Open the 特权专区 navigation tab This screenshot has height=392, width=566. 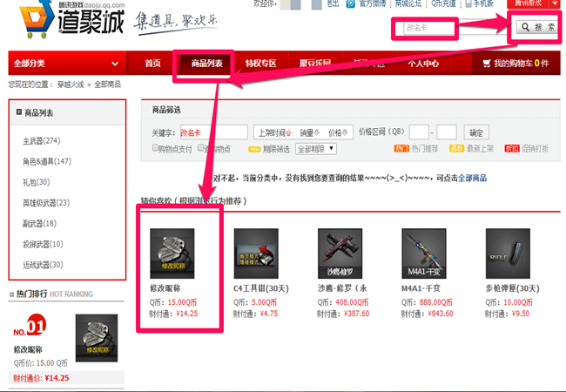click(x=261, y=64)
